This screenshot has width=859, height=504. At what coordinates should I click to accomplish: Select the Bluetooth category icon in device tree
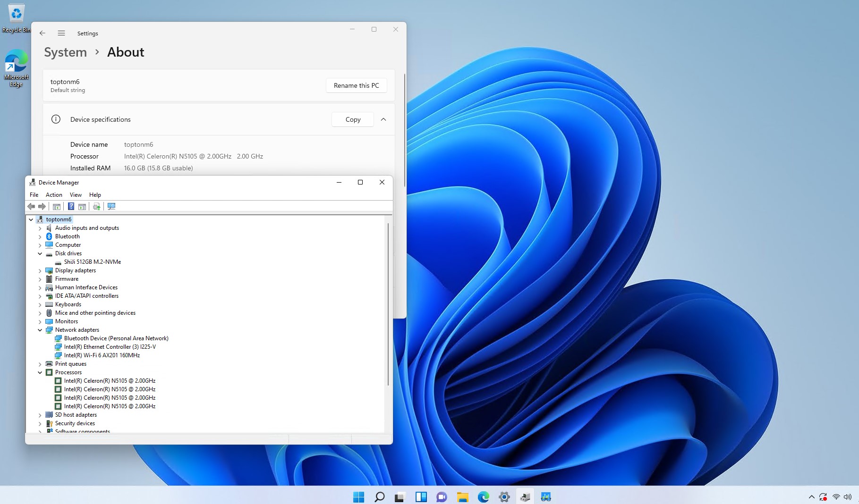click(49, 236)
